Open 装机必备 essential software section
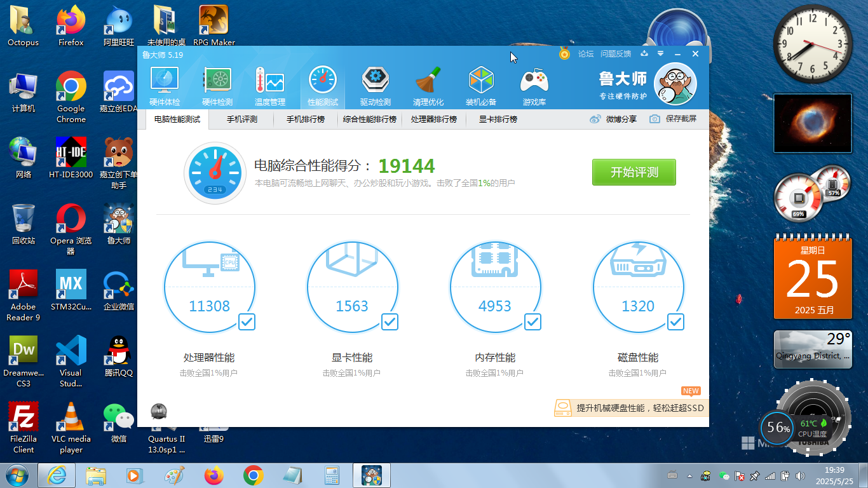This screenshot has height=488, width=868. pos(481,86)
